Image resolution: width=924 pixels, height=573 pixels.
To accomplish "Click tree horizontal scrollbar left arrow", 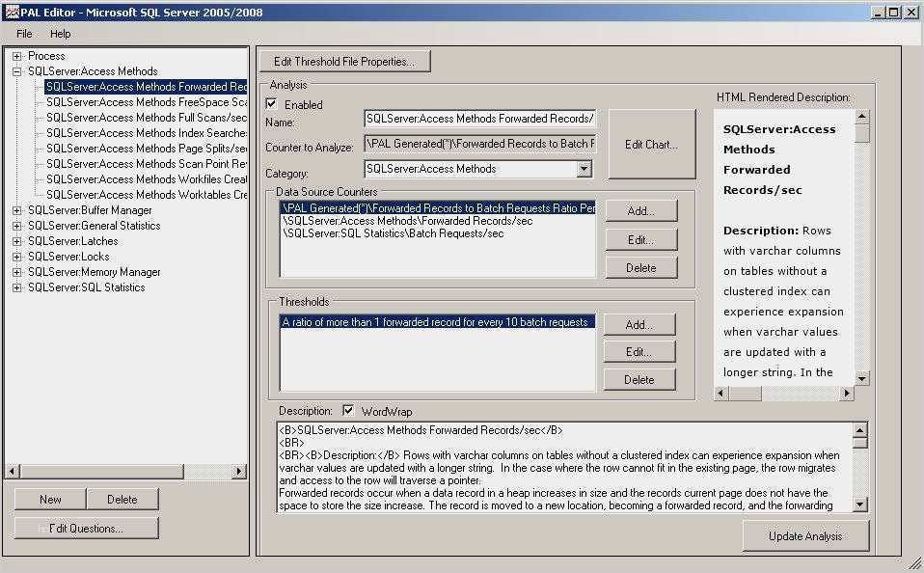I will [x=13, y=471].
